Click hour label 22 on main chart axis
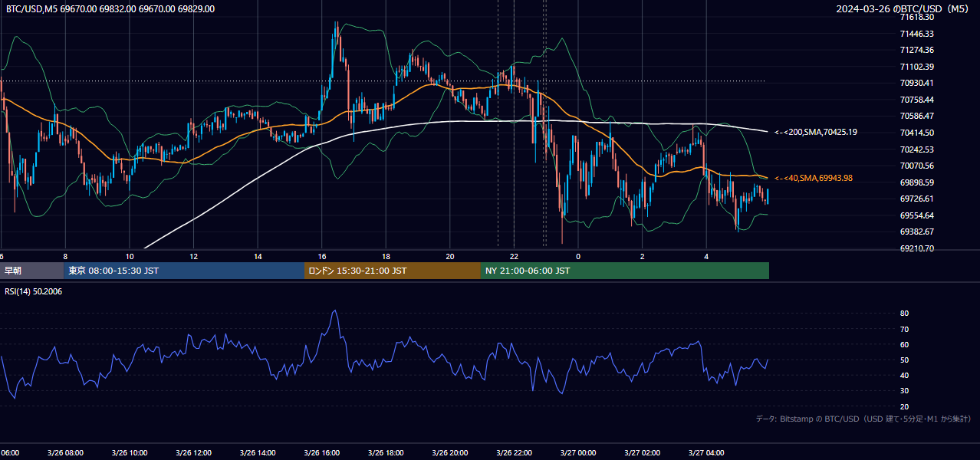 point(515,256)
